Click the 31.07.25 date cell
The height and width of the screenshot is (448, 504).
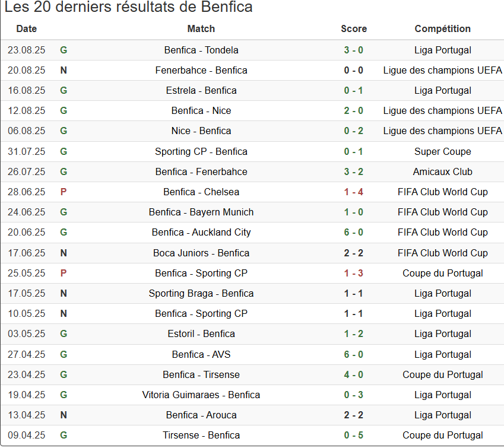coord(27,151)
